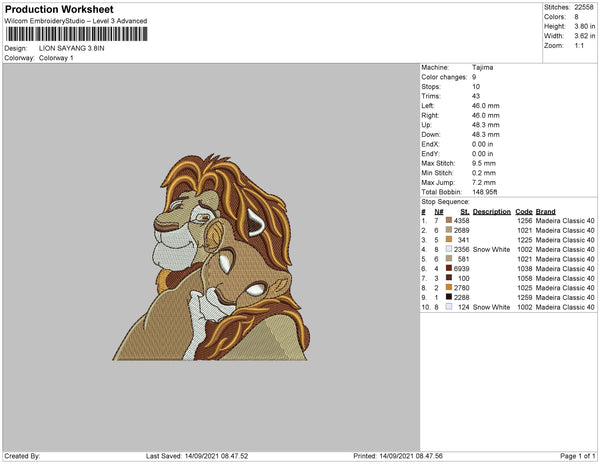Screen dimensions: 600x464
Task: Click the total stitches value '22558'
Action: pyautogui.click(x=584, y=7)
